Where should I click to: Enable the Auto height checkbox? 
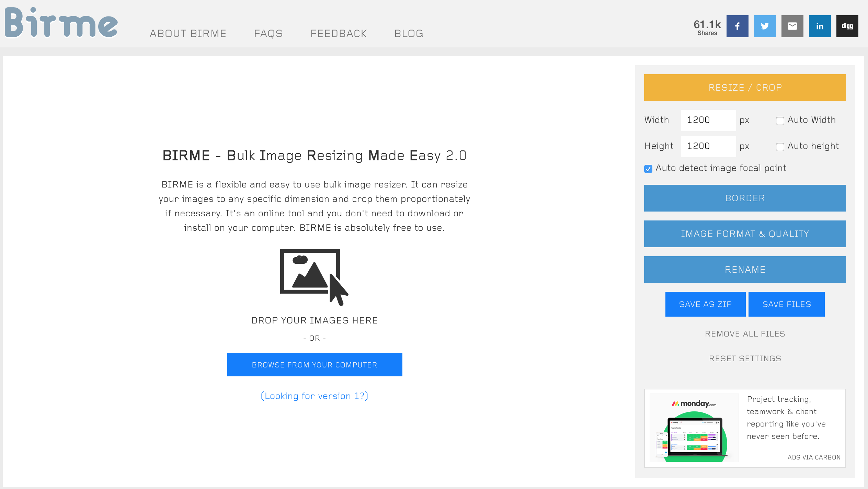point(780,147)
